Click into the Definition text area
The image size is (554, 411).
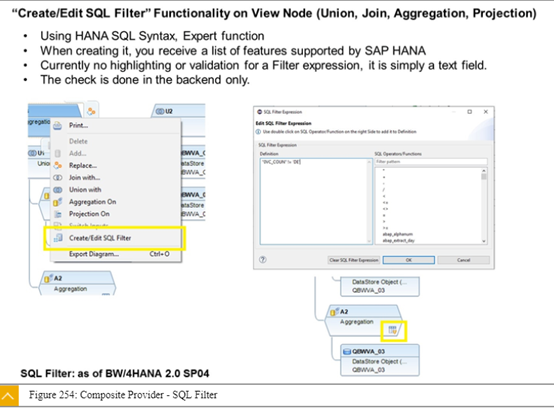point(316,201)
